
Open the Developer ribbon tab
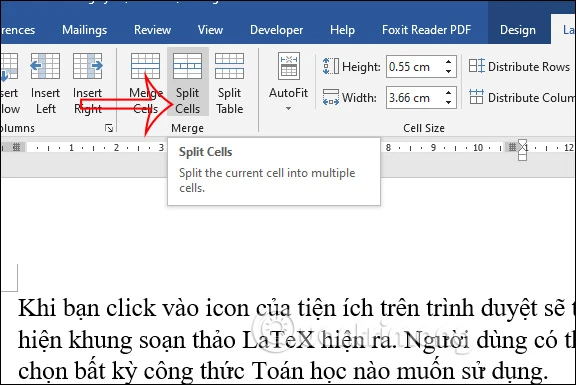click(276, 30)
